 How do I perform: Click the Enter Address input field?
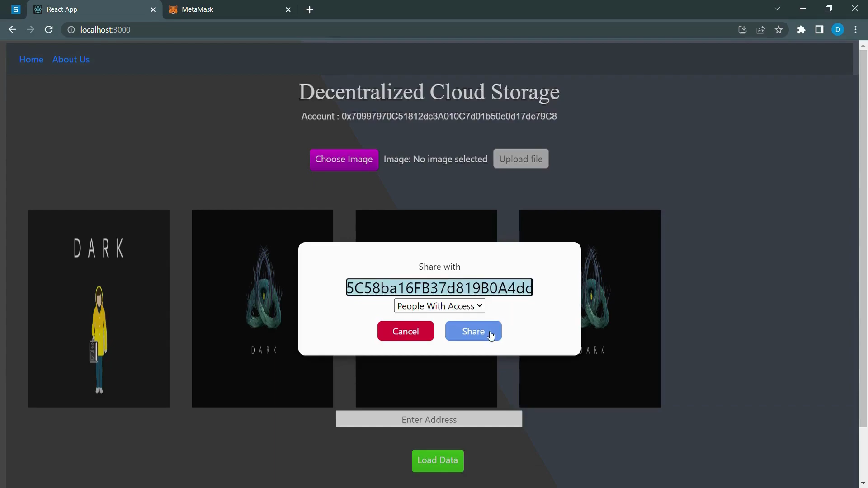[x=429, y=419]
